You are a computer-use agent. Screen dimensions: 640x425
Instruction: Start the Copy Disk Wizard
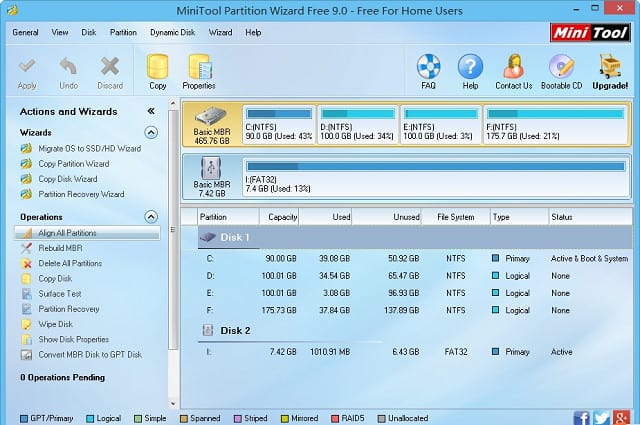click(68, 179)
